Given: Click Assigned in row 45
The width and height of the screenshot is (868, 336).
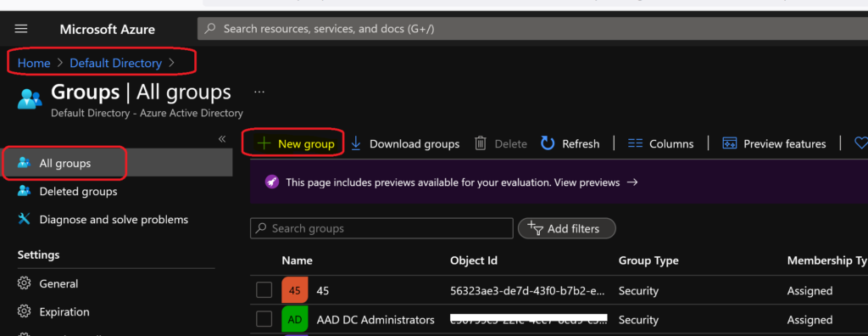Looking at the screenshot, I should click(810, 290).
